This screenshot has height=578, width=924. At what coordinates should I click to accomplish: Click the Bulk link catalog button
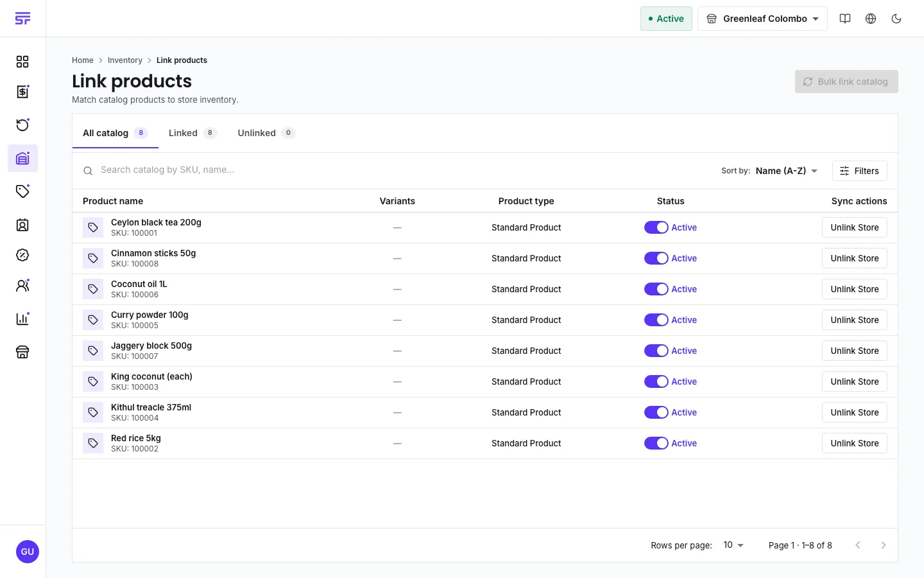coord(846,82)
